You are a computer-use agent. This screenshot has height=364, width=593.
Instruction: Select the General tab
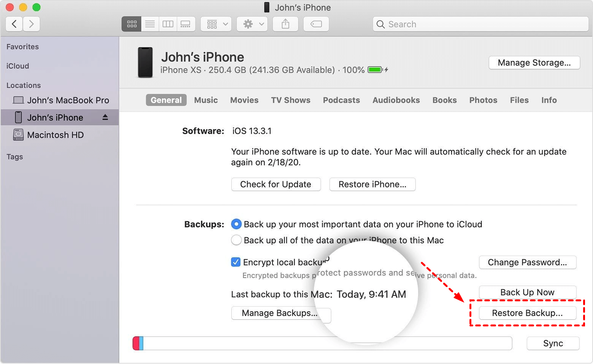pyautogui.click(x=166, y=100)
